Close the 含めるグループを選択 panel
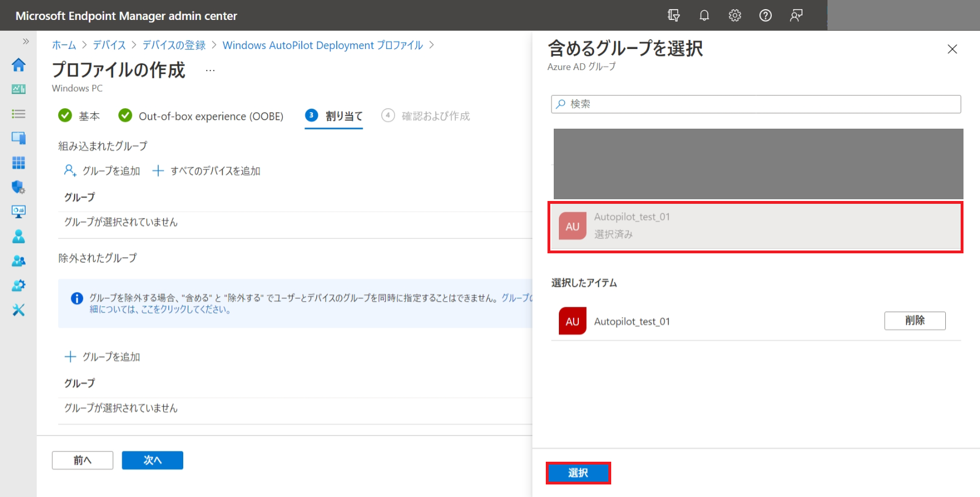The image size is (980, 497). [x=952, y=49]
